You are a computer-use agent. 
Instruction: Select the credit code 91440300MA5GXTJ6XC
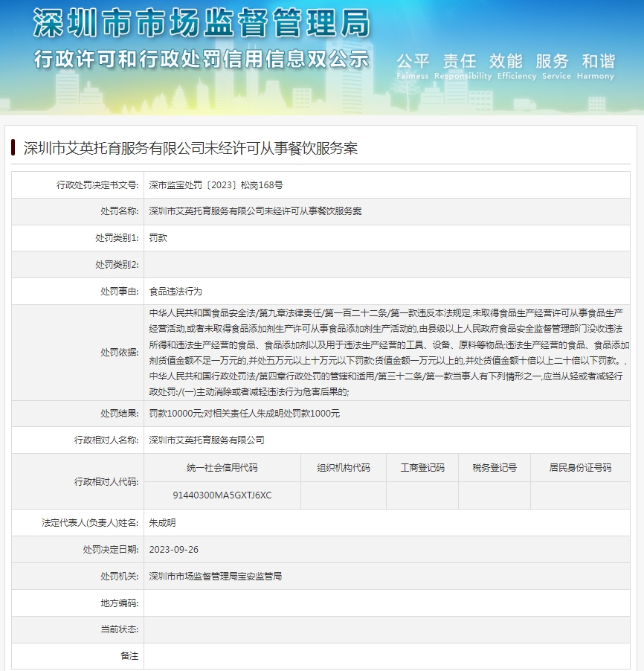click(222, 495)
